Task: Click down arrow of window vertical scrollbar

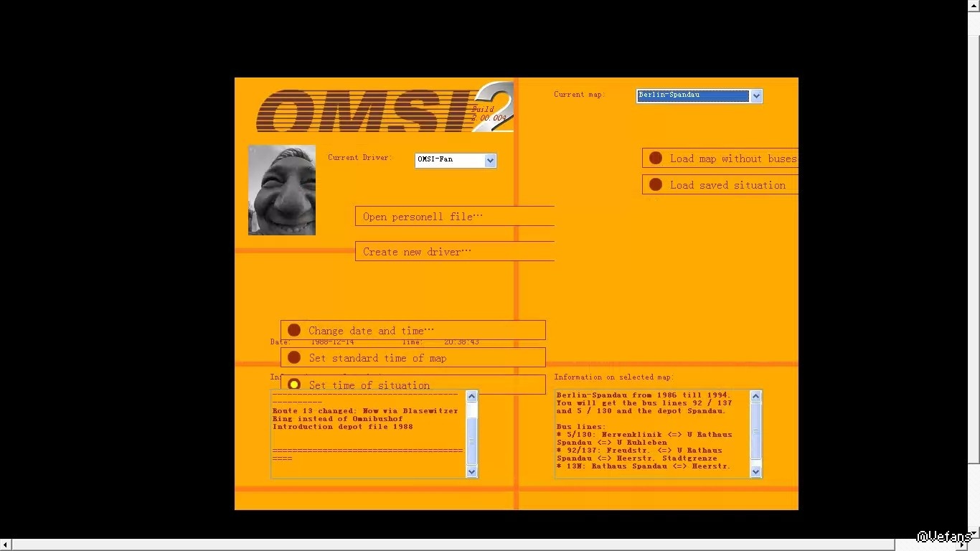Action: pyautogui.click(x=974, y=534)
